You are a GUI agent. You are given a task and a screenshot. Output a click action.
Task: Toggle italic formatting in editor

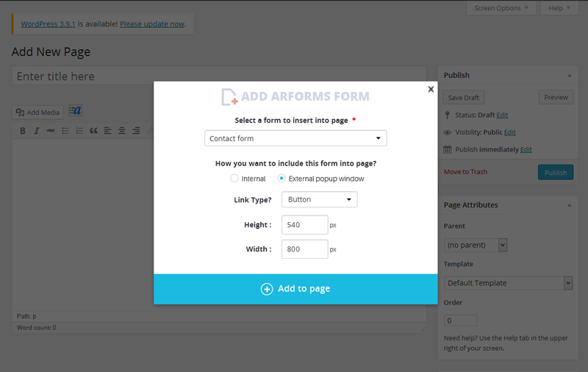pos(37,131)
